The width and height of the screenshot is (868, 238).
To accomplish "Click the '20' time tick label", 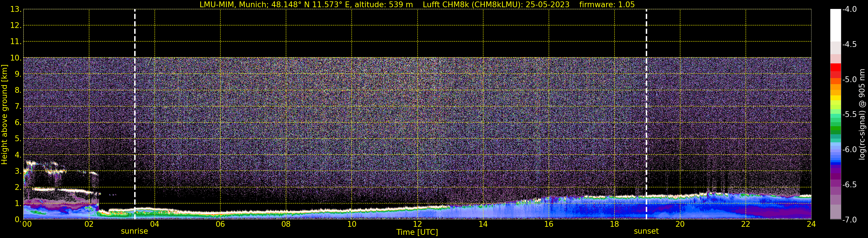I will pos(680,224).
